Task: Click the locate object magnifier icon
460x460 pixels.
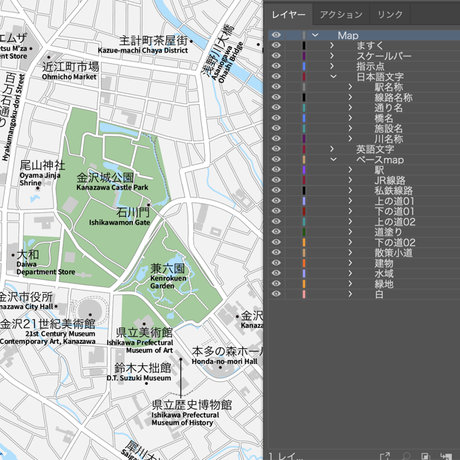Action: [406, 456]
